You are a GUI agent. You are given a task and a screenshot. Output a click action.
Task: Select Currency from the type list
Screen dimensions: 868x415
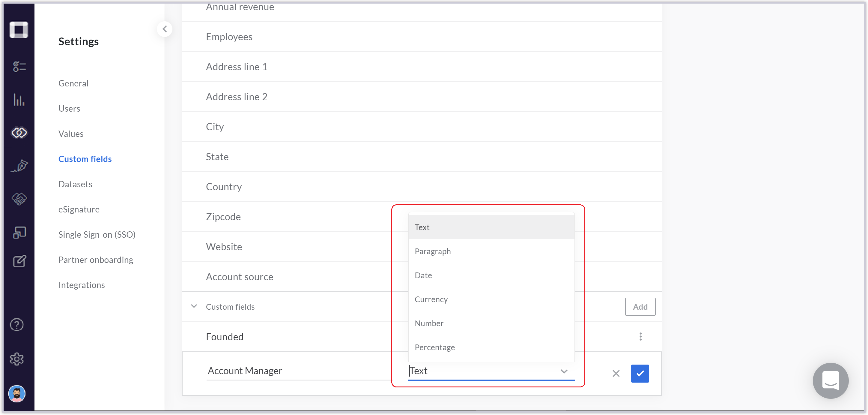tap(431, 299)
